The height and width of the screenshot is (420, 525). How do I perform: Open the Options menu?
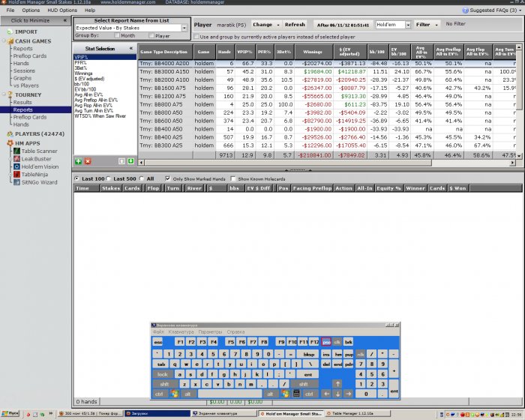[x=31, y=10]
